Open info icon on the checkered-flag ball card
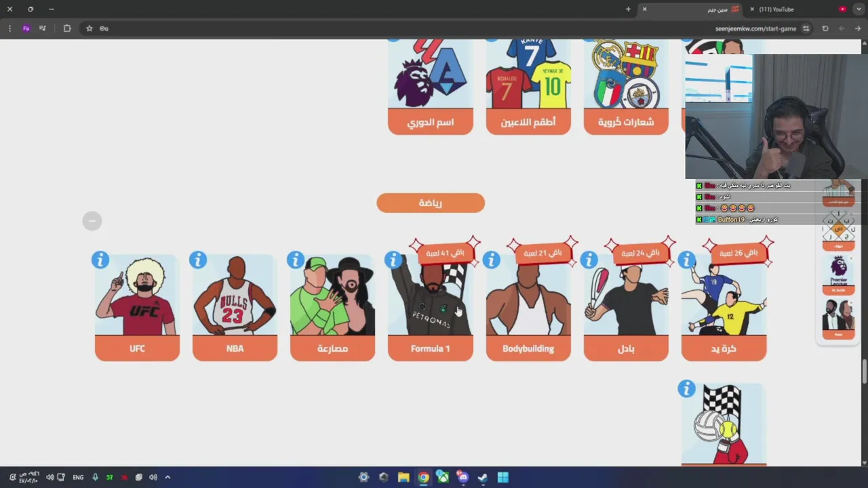The image size is (868, 488). point(686,388)
